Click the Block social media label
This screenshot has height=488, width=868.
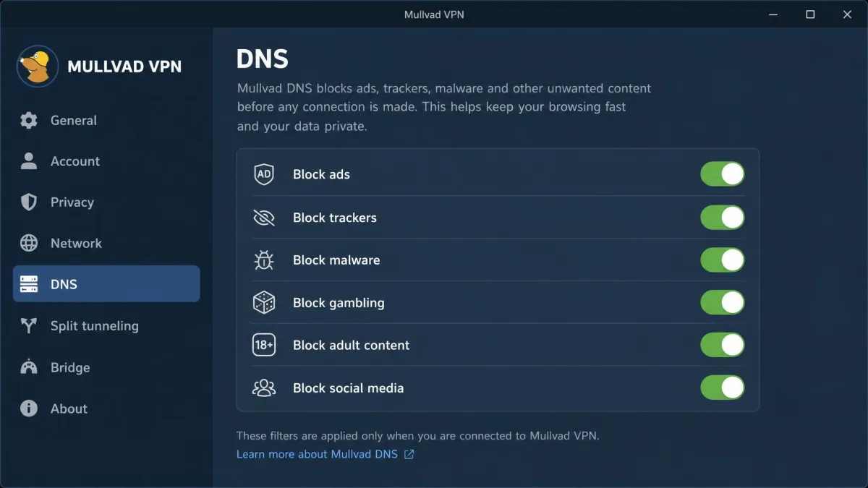point(349,388)
